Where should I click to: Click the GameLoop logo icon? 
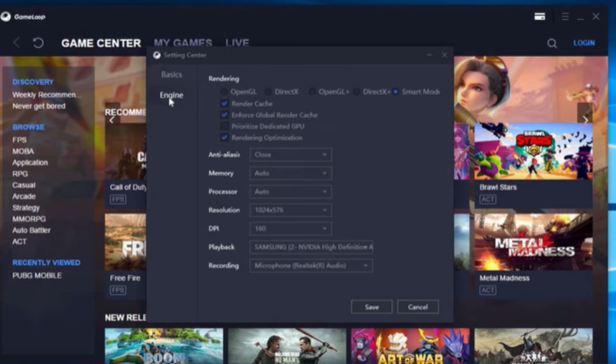(x=7, y=17)
